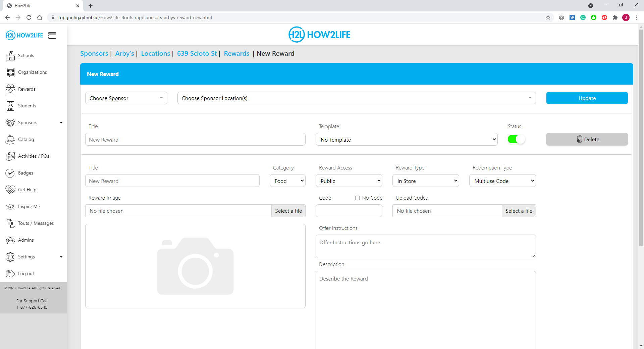The image size is (644, 349).
Task: Open the Organizations sidebar icon
Action: point(10,72)
